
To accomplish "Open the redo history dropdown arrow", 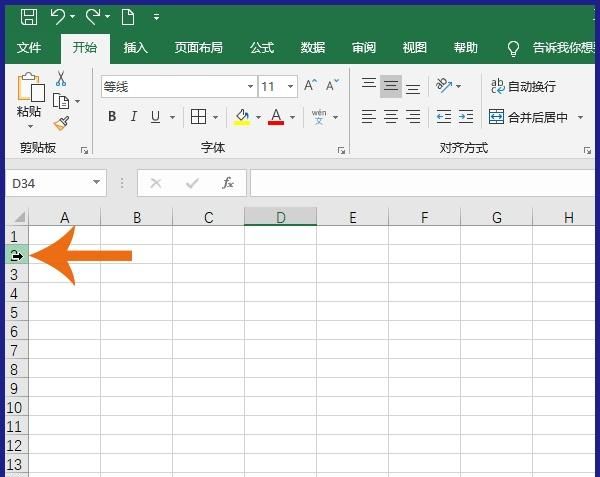I will 108,16.
